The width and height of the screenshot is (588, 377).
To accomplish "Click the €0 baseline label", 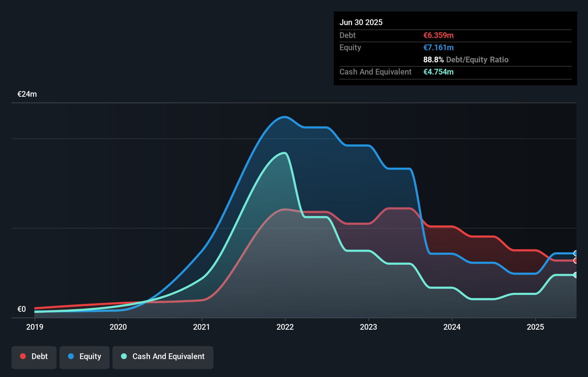I will (21, 309).
